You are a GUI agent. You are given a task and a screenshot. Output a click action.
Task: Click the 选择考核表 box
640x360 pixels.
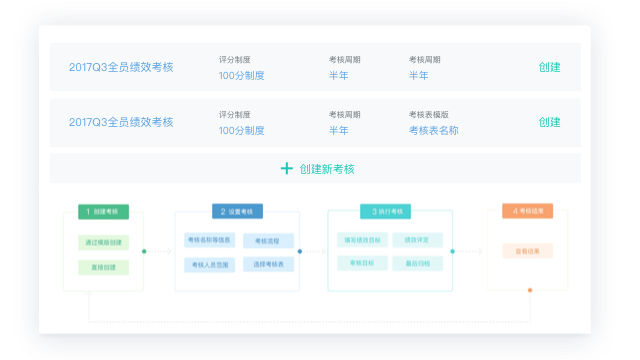(x=268, y=264)
